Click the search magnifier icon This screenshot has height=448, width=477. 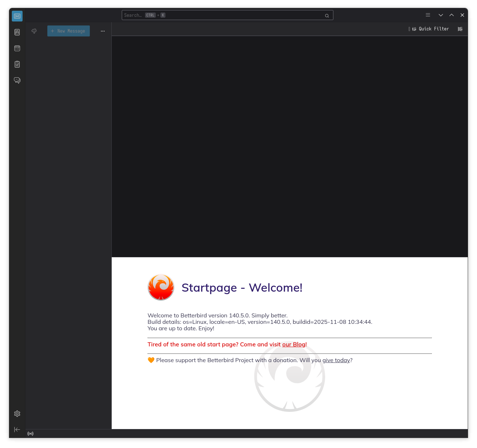pos(327,15)
